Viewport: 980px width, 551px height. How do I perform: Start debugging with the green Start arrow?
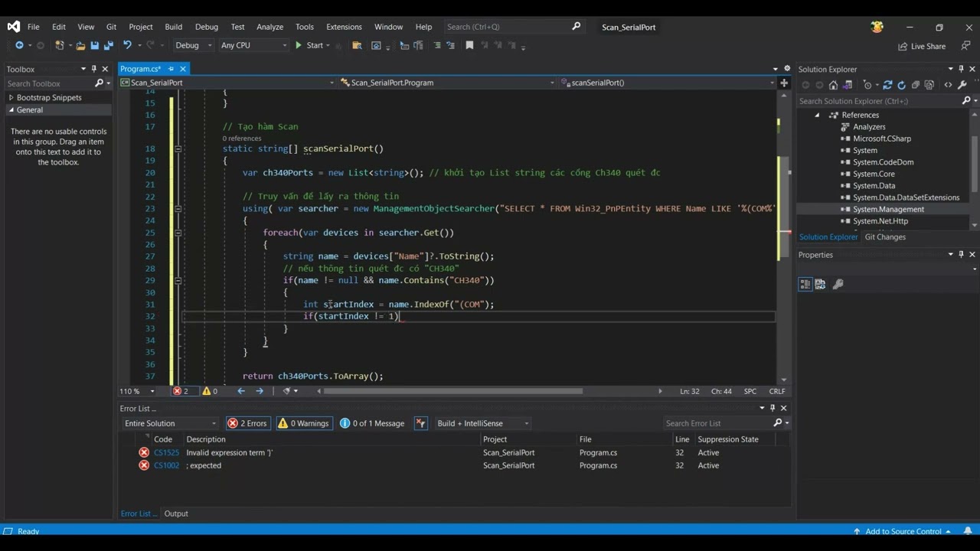(x=299, y=46)
